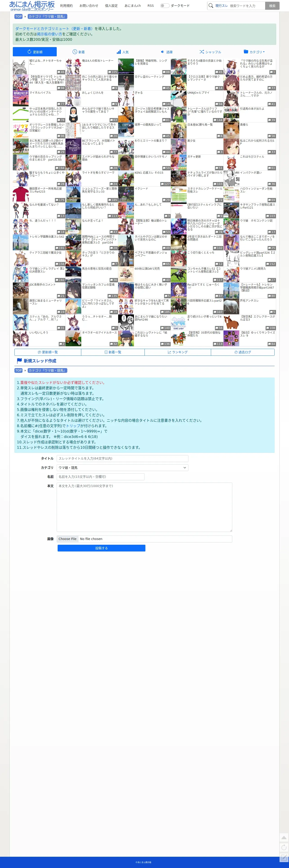Open thread いいねいしそう
289x868 pixels.
(x=39, y=338)
